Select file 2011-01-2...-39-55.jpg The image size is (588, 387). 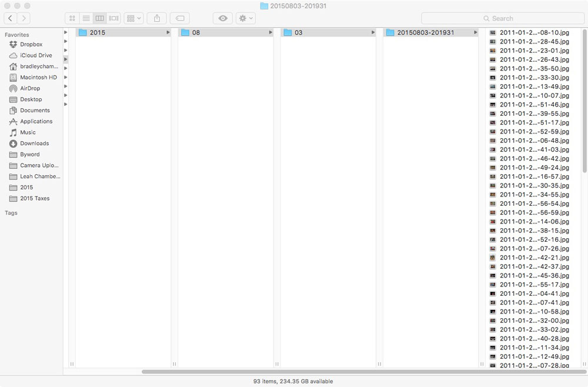click(x=534, y=114)
